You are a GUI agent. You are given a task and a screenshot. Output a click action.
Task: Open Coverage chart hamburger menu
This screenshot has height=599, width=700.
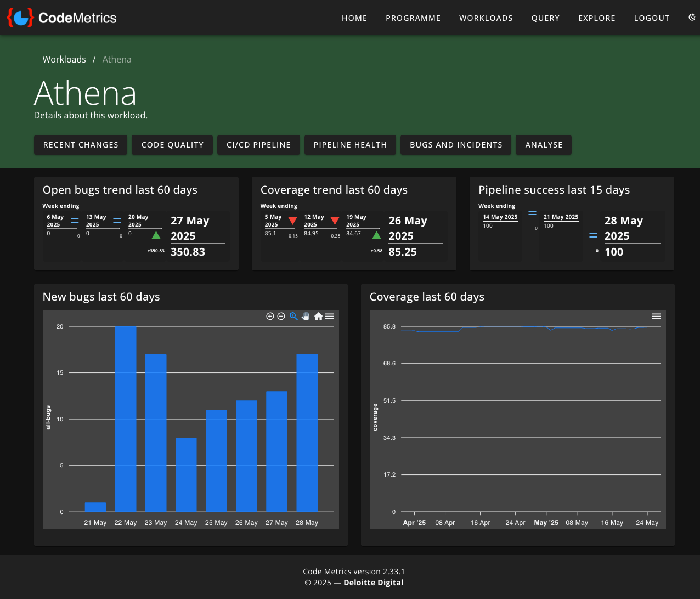point(656,317)
